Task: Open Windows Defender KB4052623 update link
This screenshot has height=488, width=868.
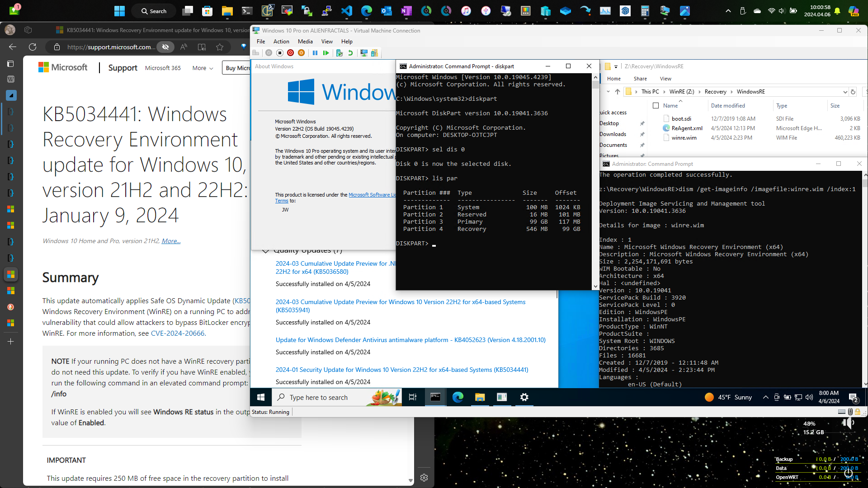Action: [x=410, y=340]
